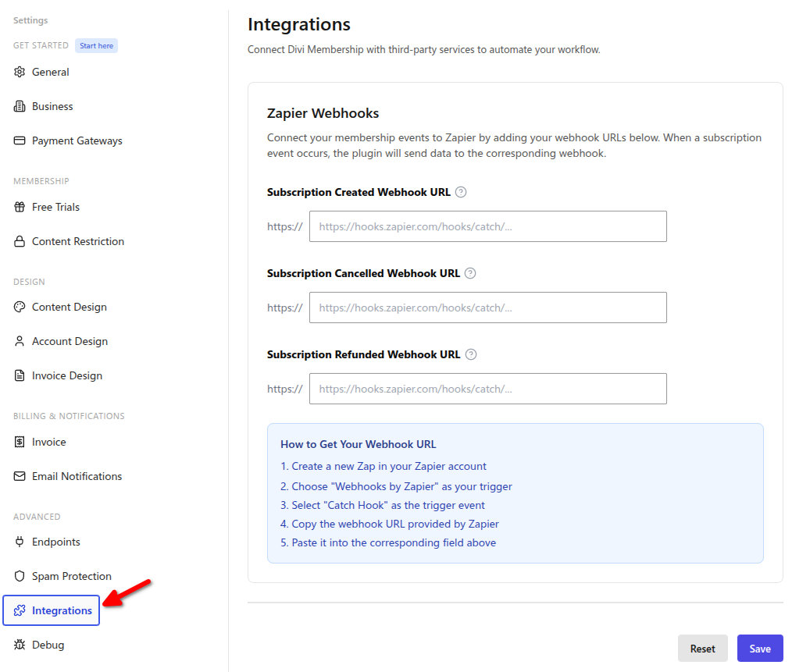Open the General settings page
Screen dimensions: 792x672
pyautogui.click(x=51, y=72)
